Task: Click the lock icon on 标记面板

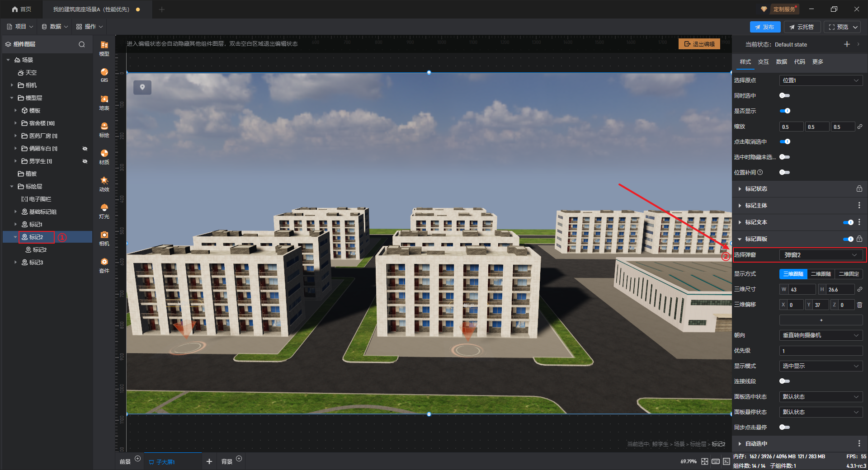Action: 859,239
